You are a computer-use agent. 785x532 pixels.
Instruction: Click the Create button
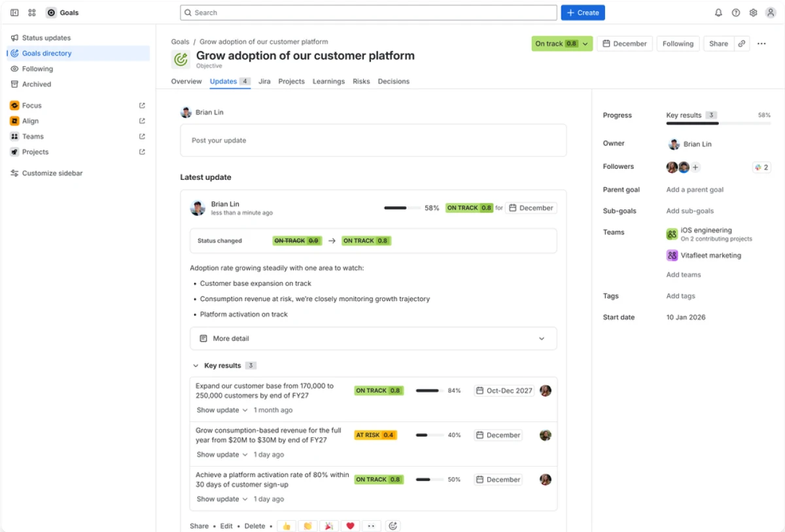pos(582,12)
